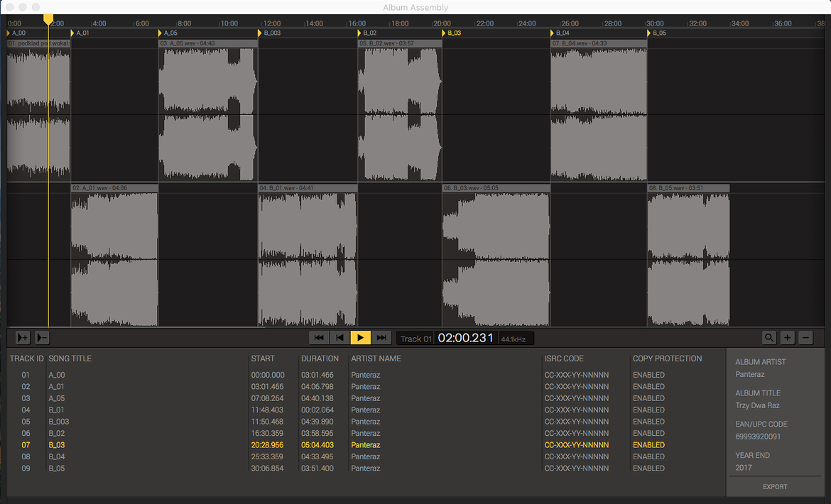
Task: Click ENABLED copy protection for track 02
Action: [648, 386]
